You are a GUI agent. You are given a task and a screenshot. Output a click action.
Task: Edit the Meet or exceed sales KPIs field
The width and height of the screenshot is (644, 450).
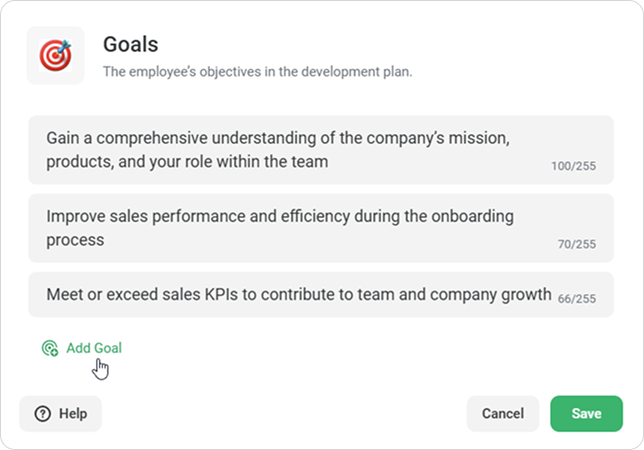(321, 294)
